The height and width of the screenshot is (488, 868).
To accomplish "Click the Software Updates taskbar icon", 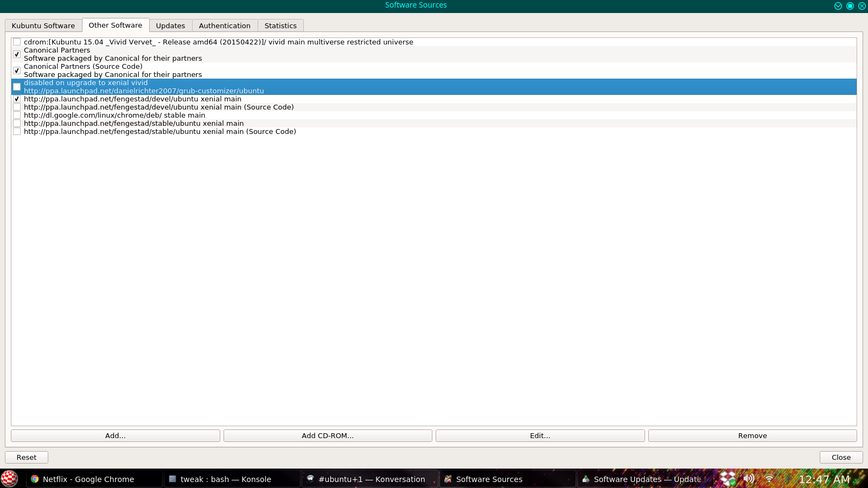I will 586,479.
